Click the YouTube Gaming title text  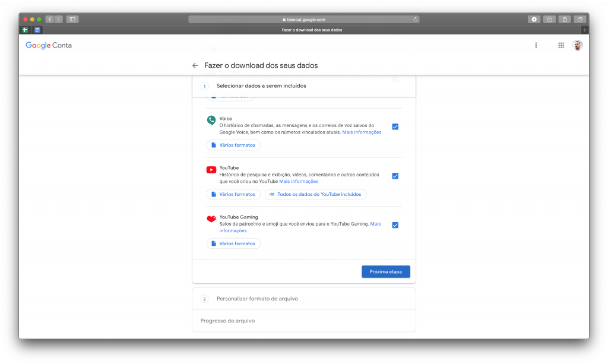click(x=239, y=217)
